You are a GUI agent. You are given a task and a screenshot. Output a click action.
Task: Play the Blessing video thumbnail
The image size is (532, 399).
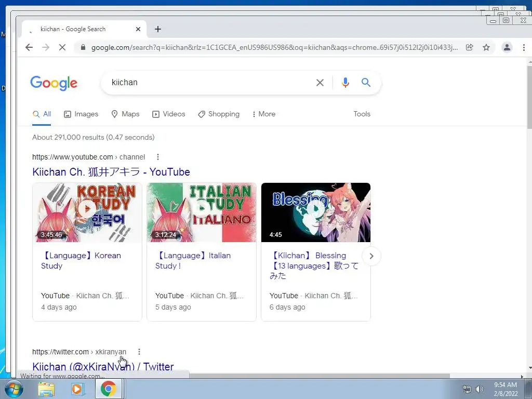[316, 212]
